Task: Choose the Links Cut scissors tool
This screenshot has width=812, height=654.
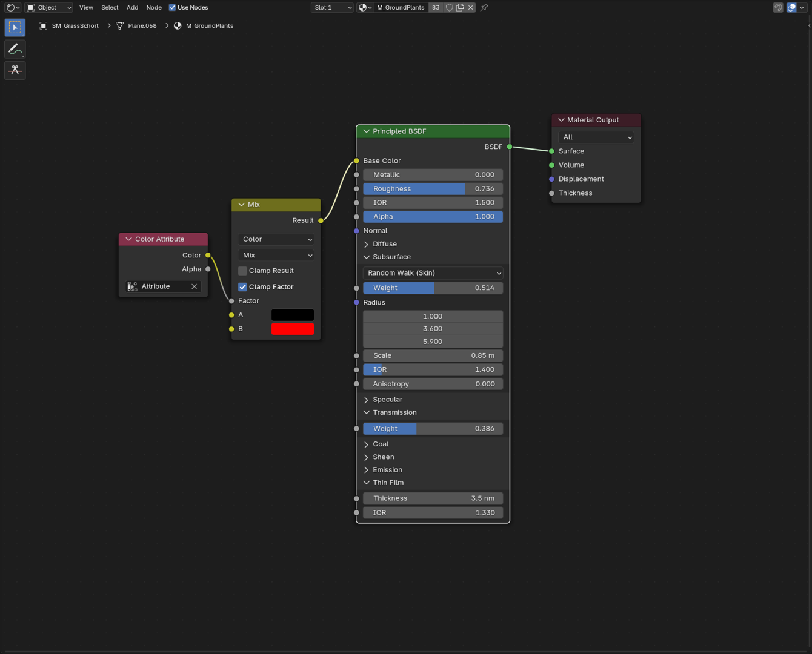Action: pos(15,70)
